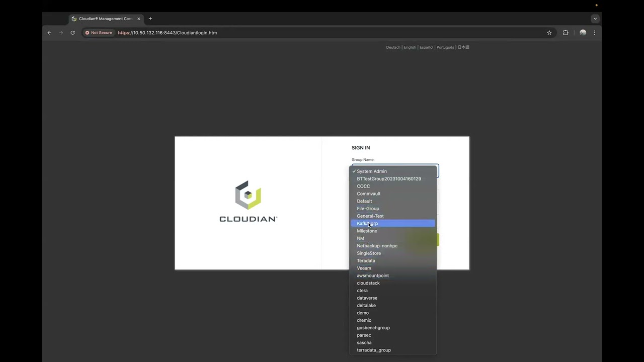Image resolution: width=644 pixels, height=362 pixels.
Task: Switch language to 日本語
Action: pos(463,47)
